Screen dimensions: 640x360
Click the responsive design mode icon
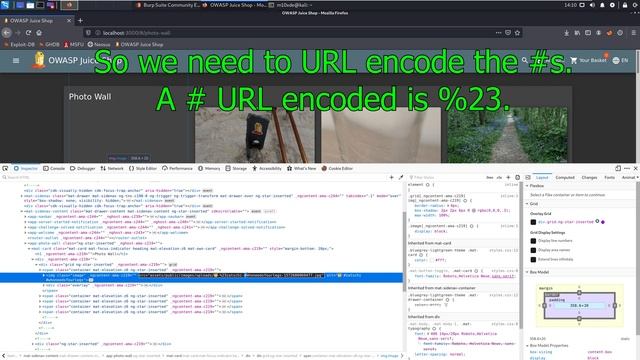pos(618,168)
